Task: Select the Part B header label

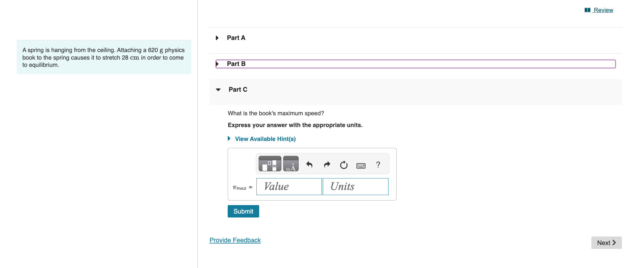Action: pos(236,64)
